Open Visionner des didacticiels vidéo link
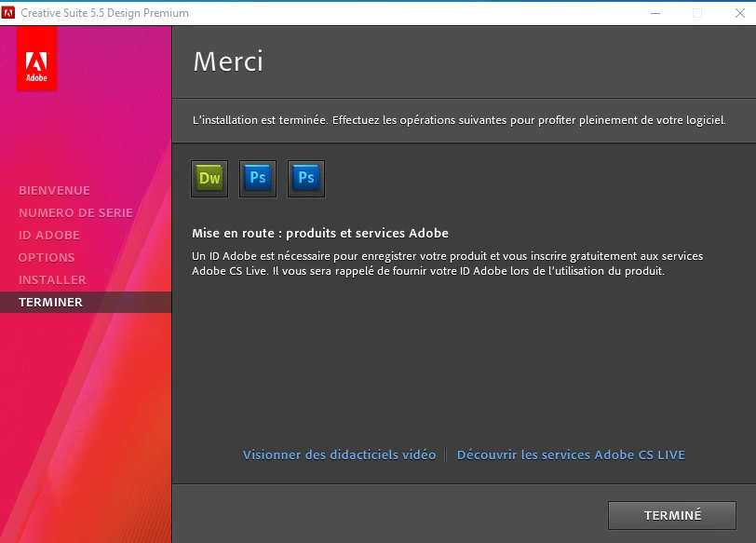 pyautogui.click(x=340, y=455)
